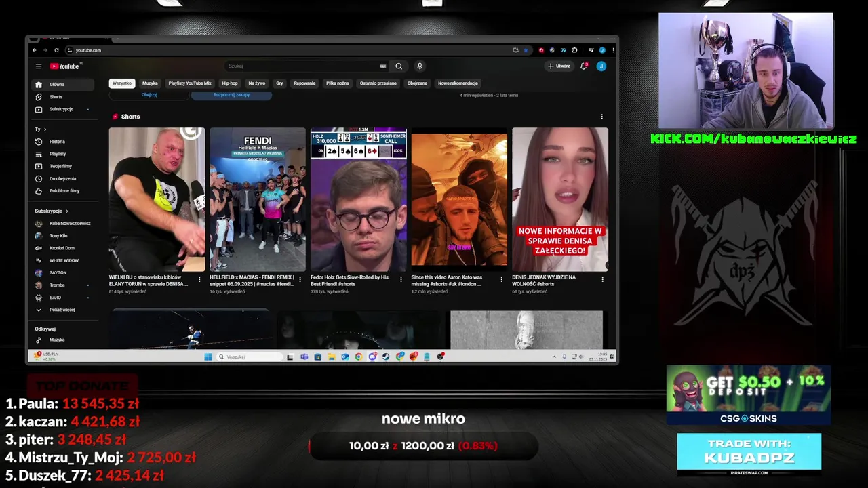The image size is (868, 488).
Task: Open the Shorts shelf three-dot menu
Action: coord(601,117)
